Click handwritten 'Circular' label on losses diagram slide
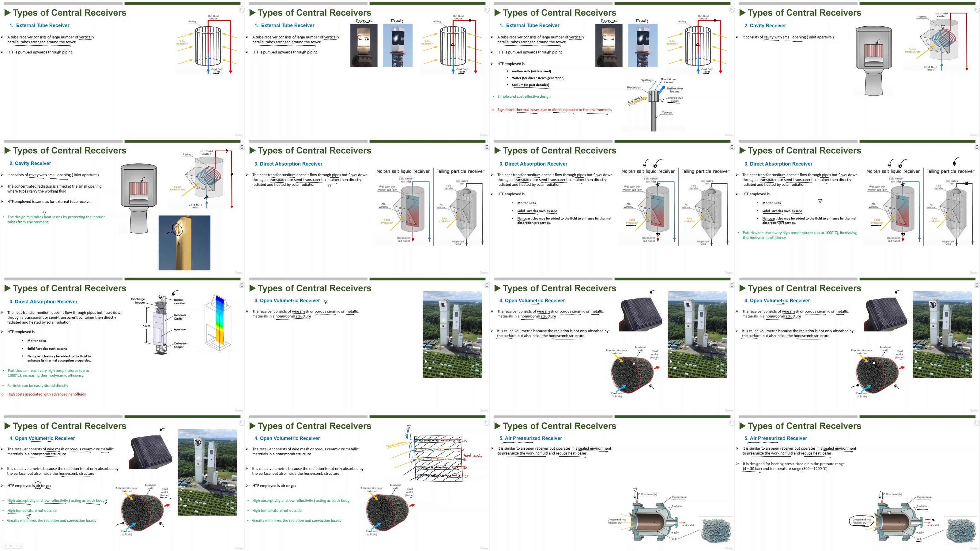Viewport: 980px width, 551px height. (x=609, y=21)
